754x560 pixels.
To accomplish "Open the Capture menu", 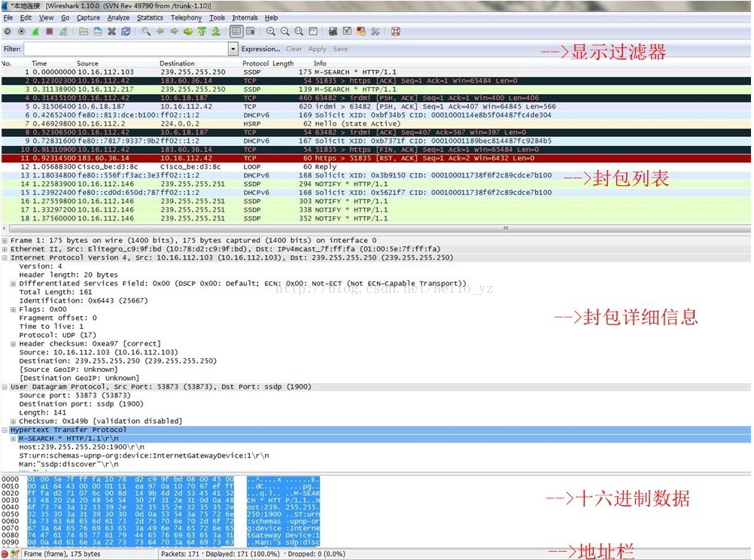I will click(89, 18).
